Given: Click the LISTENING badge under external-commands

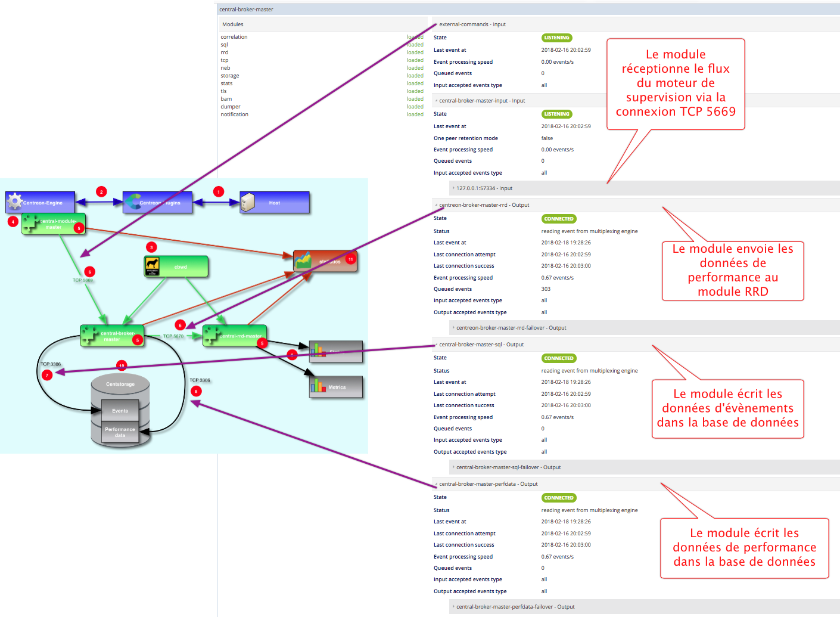Looking at the screenshot, I should [x=556, y=38].
